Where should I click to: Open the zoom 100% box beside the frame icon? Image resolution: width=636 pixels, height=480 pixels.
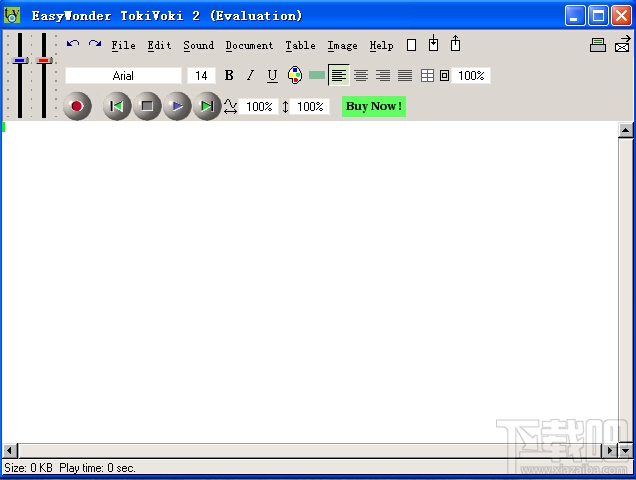coord(471,76)
